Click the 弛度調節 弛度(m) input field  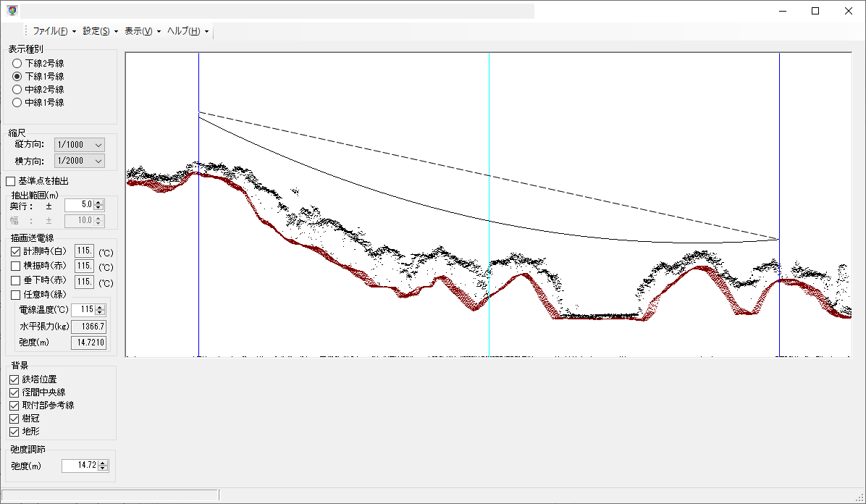coord(79,466)
